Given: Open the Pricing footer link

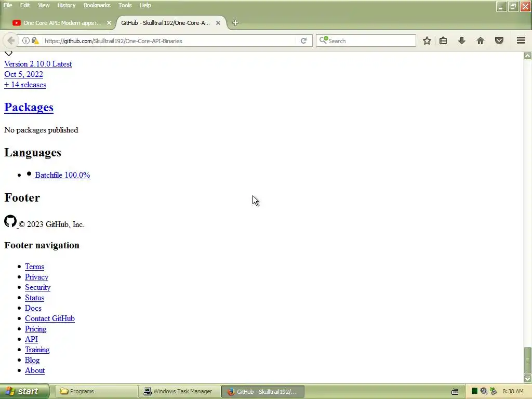Looking at the screenshot, I should pos(36,329).
